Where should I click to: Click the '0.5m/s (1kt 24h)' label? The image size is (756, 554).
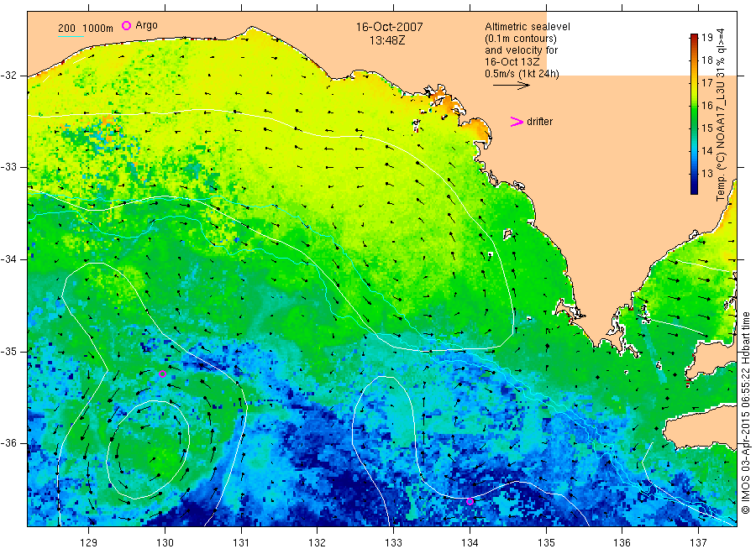[x=522, y=74]
